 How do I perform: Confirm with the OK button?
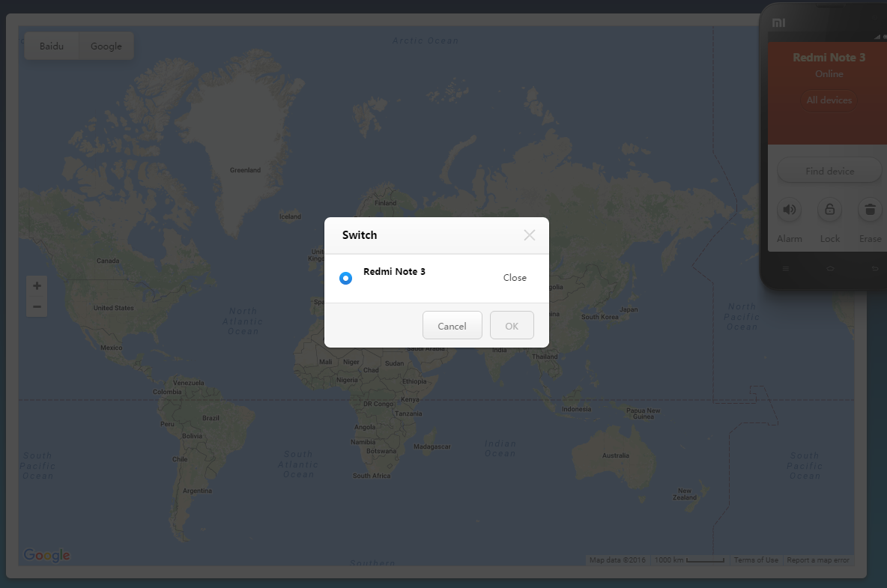[512, 326]
